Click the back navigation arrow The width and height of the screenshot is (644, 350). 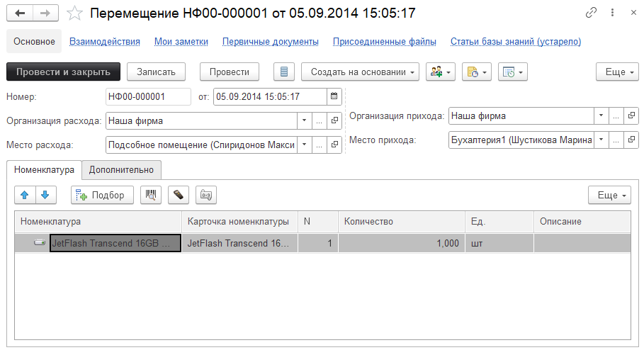(20, 13)
